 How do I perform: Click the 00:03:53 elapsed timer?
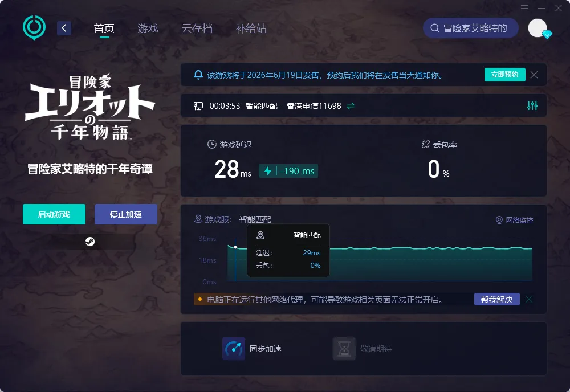225,106
